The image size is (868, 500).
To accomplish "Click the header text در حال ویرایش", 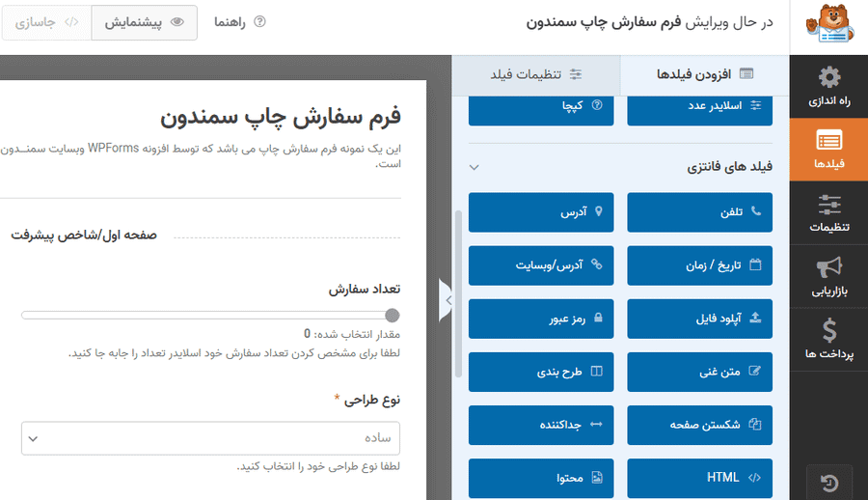I will (729, 22).
